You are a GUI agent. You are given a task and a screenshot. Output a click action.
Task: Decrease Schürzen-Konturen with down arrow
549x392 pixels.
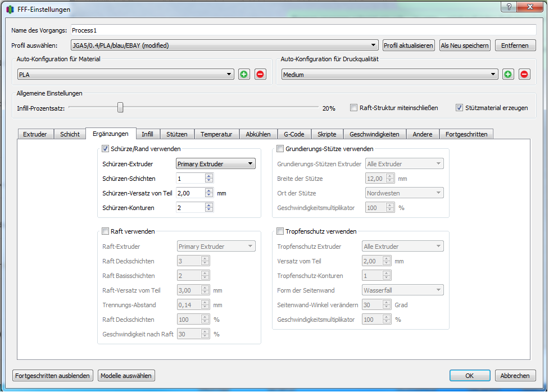pos(209,210)
